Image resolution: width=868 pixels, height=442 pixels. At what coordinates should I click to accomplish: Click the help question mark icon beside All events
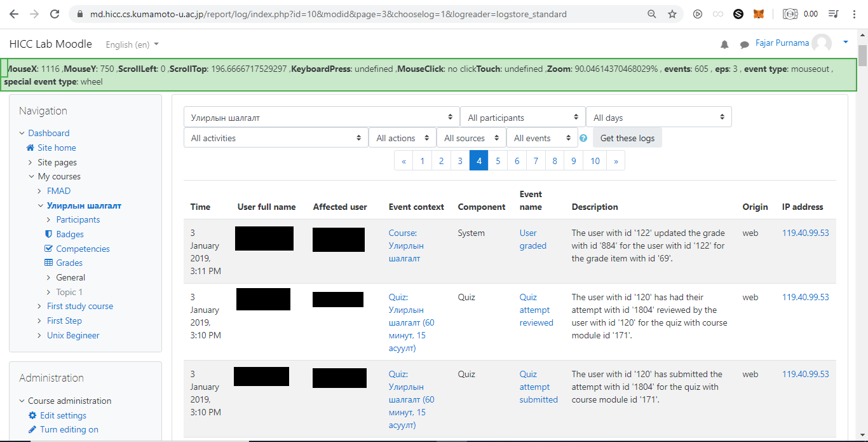pos(583,138)
